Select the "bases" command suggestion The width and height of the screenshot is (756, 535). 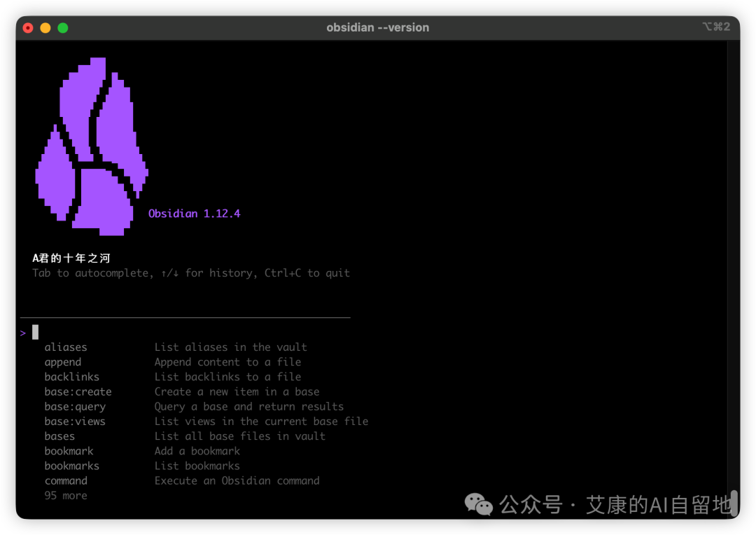[59, 436]
